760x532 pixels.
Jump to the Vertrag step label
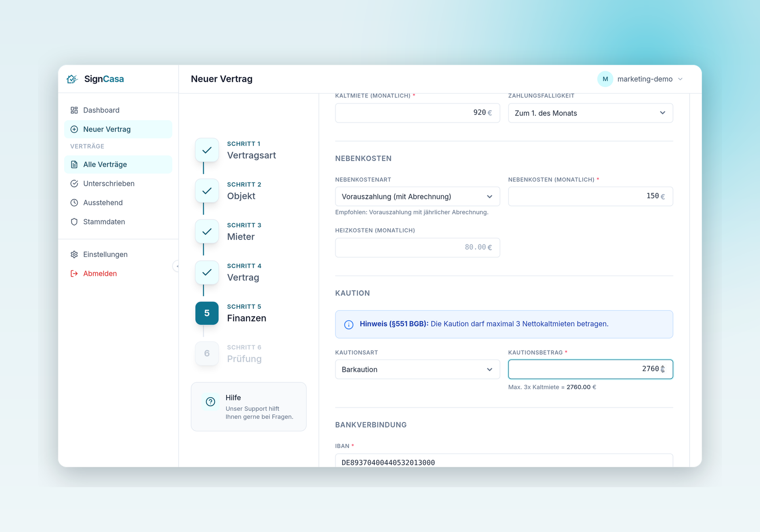243,277
